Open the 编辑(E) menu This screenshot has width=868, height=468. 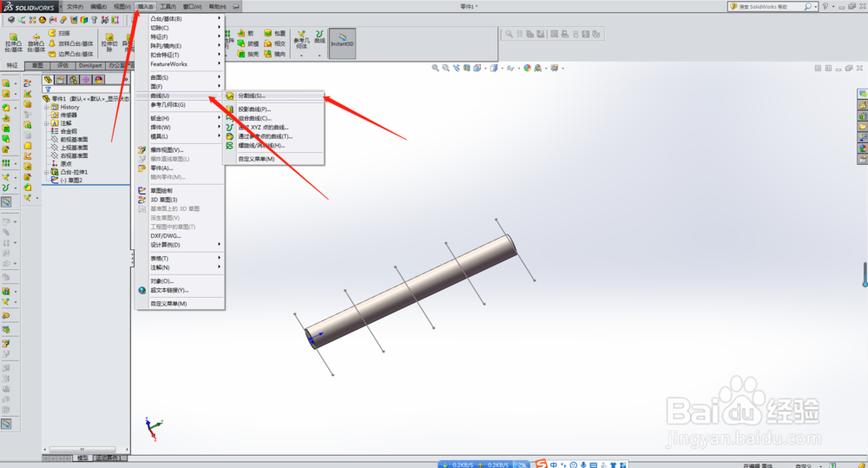click(98, 7)
